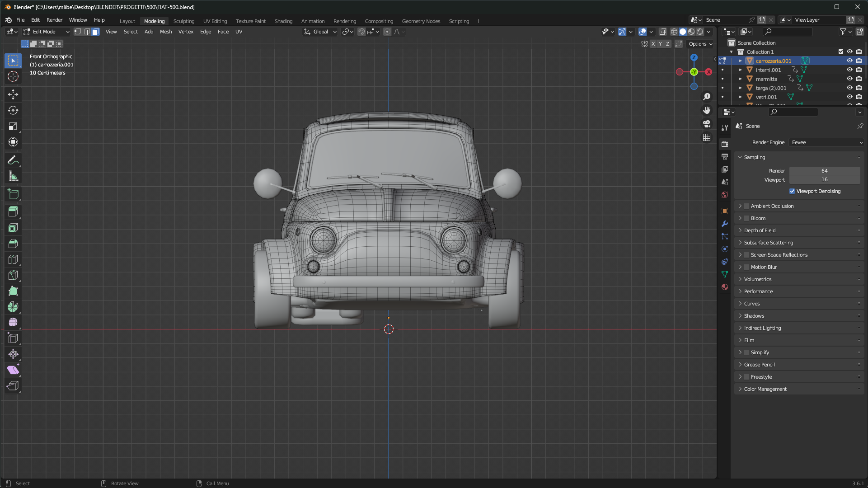Switch to edge select mode
868x488 pixels.
click(87, 32)
